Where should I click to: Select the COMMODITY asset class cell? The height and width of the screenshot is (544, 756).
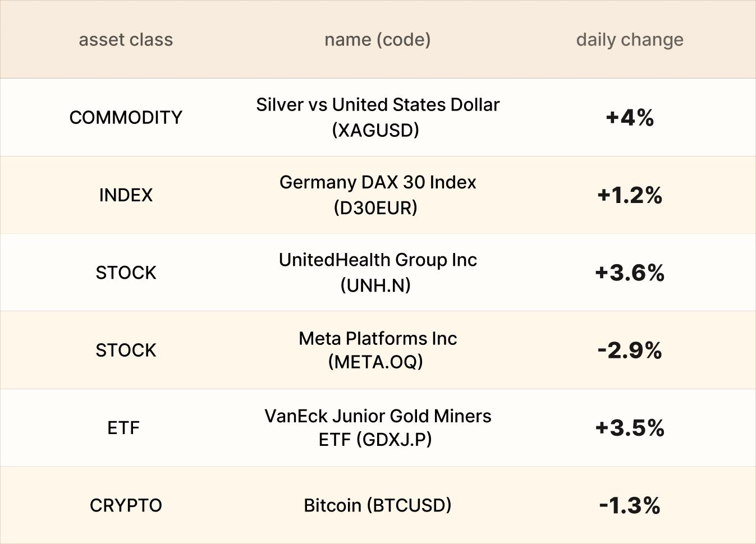click(x=126, y=117)
